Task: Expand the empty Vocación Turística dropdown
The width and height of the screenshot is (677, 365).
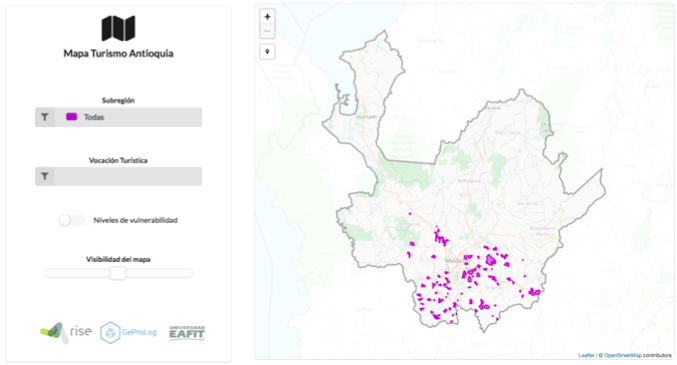Action: click(x=118, y=176)
